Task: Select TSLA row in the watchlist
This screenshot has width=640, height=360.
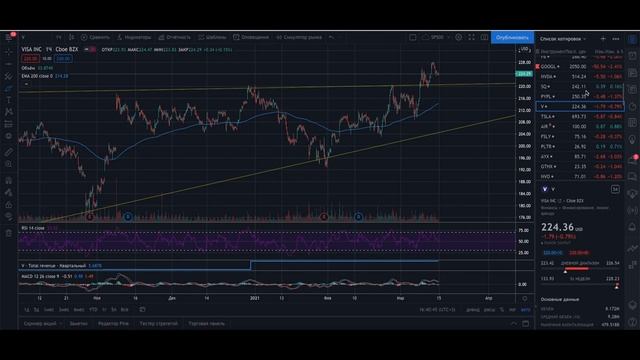Action: pyautogui.click(x=580, y=117)
